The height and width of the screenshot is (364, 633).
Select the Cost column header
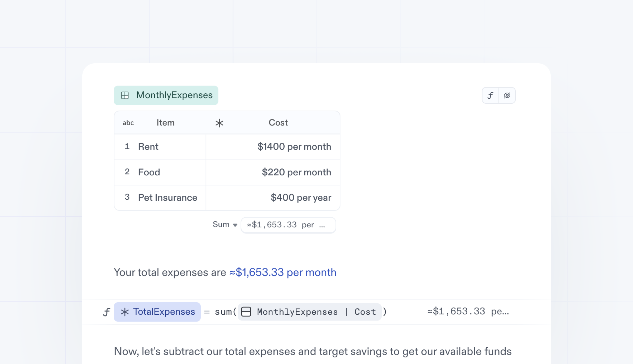278,123
